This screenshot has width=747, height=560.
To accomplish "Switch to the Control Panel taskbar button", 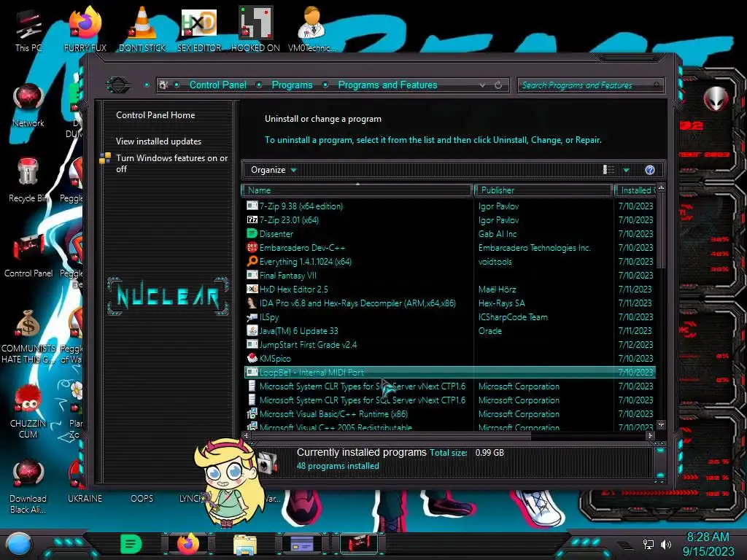I will 358,544.
